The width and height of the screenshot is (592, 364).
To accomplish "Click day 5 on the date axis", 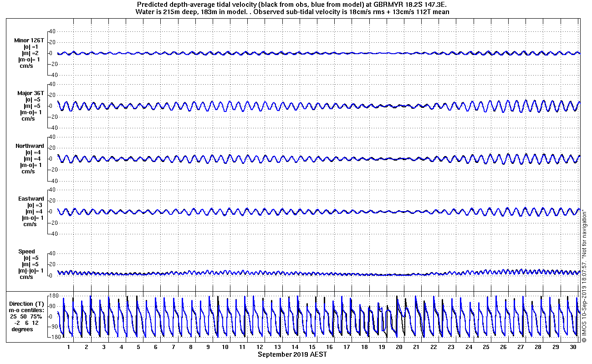I will 138,347.
